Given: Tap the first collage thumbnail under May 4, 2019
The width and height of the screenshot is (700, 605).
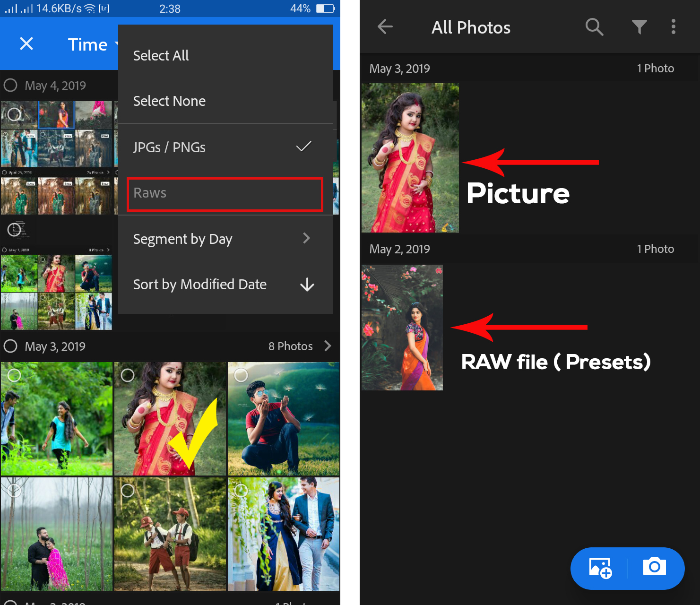Looking at the screenshot, I should pyautogui.click(x=57, y=158).
